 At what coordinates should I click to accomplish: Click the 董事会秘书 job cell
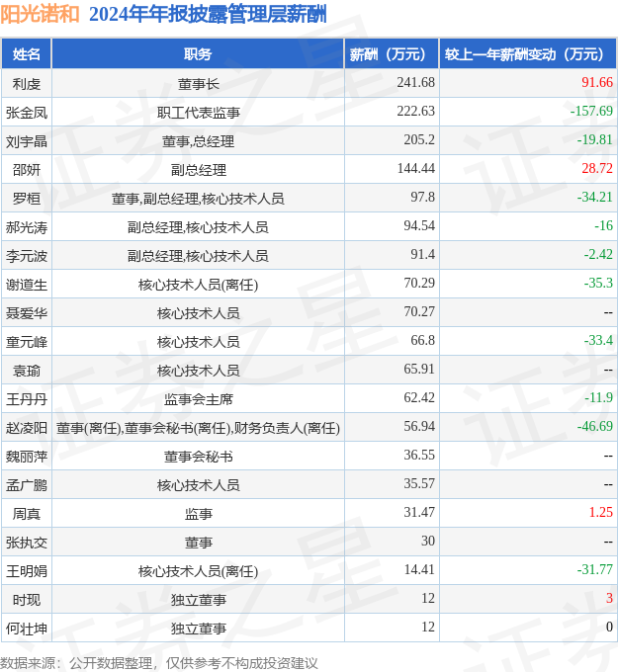[198, 457]
